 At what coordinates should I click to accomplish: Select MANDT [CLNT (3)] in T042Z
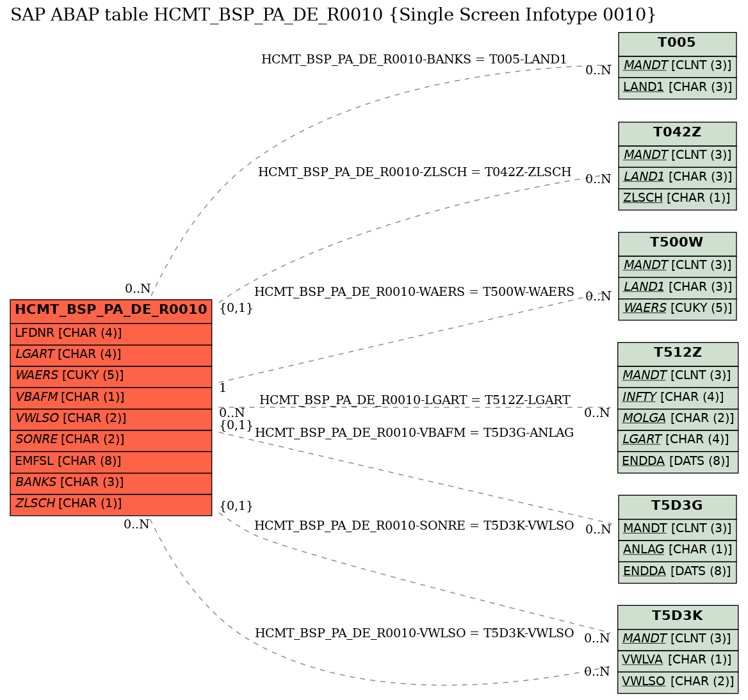click(677, 156)
